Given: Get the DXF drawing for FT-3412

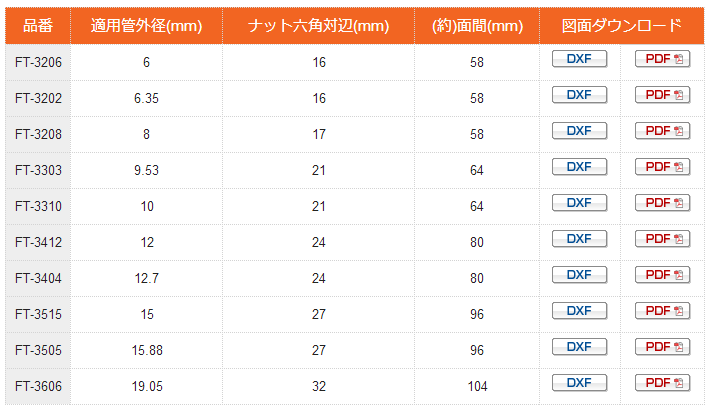Looking at the screenshot, I should click(579, 239).
